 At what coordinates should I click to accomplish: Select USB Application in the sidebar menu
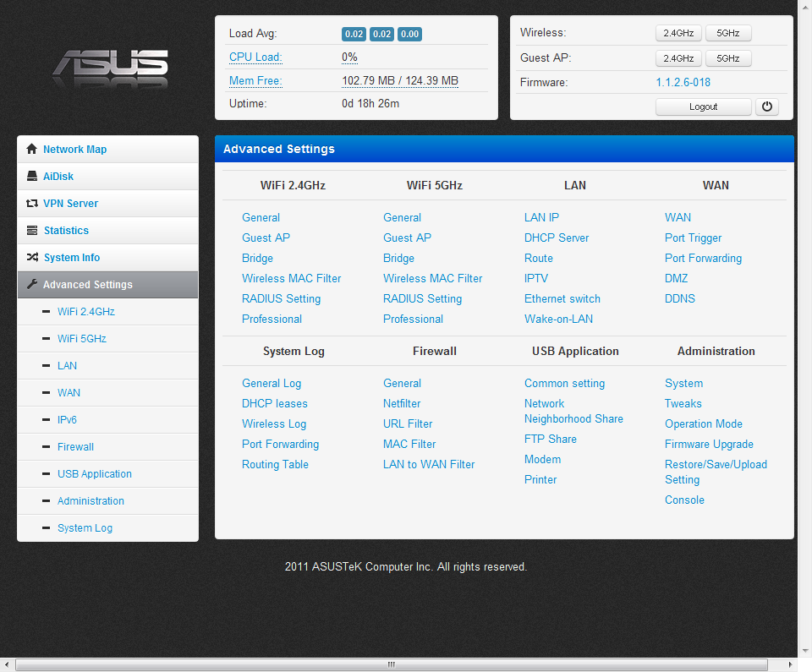pos(94,474)
